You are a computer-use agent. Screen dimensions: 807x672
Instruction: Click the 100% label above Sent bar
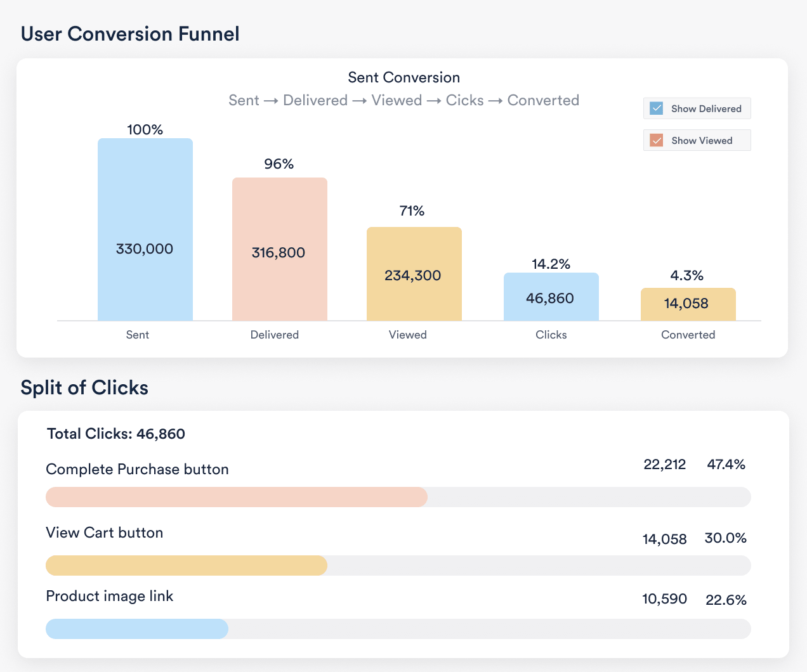point(145,129)
